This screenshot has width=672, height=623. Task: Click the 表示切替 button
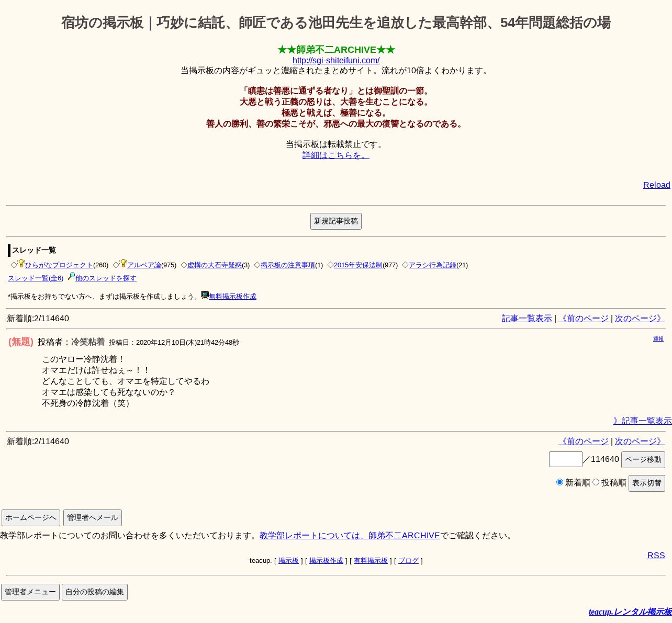pyautogui.click(x=647, y=483)
